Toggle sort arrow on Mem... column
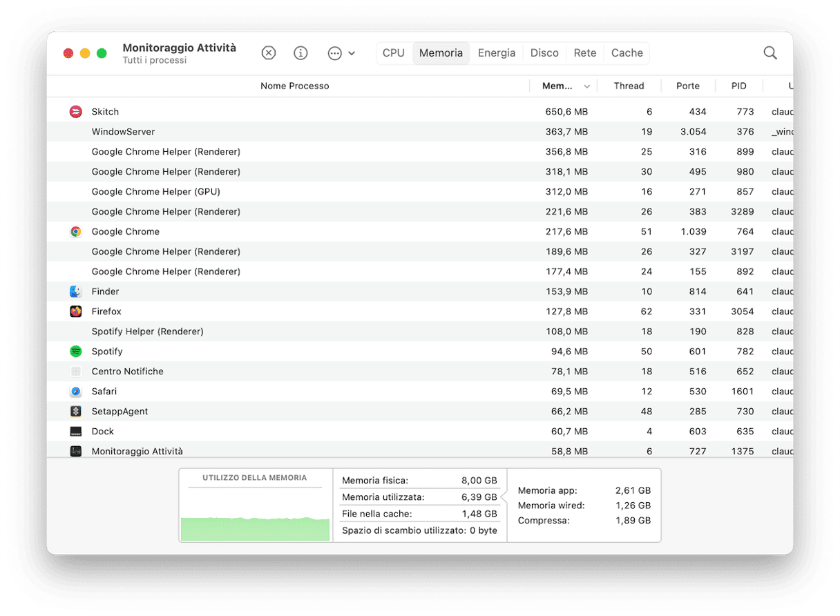Image resolution: width=840 pixels, height=616 pixels. pyautogui.click(x=587, y=87)
